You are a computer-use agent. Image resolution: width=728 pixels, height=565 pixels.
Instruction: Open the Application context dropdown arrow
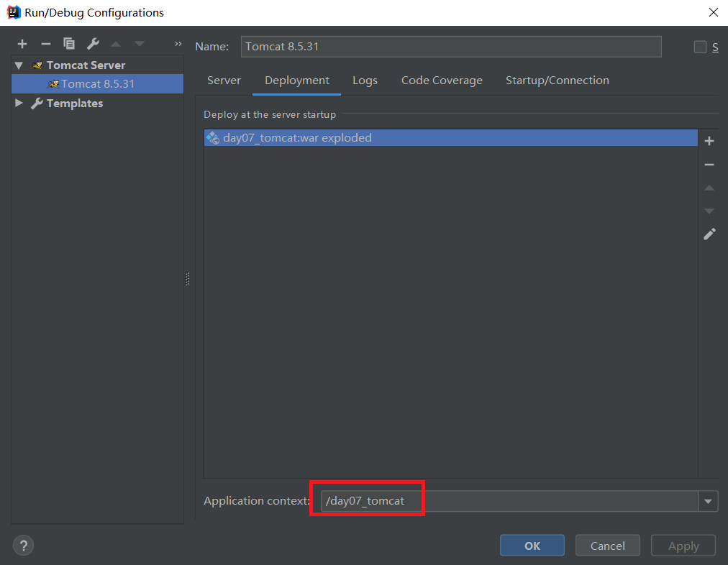(x=708, y=501)
